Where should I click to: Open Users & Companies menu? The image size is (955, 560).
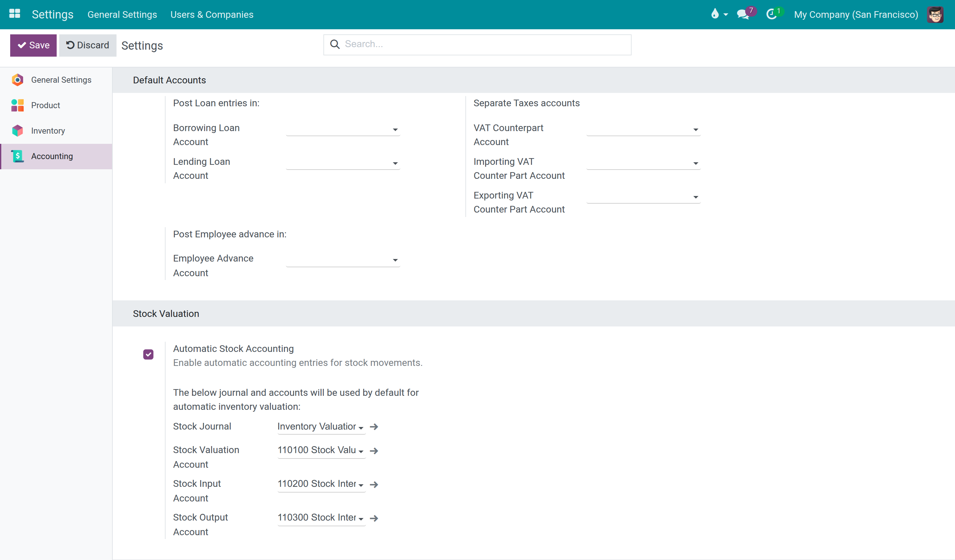tap(212, 14)
